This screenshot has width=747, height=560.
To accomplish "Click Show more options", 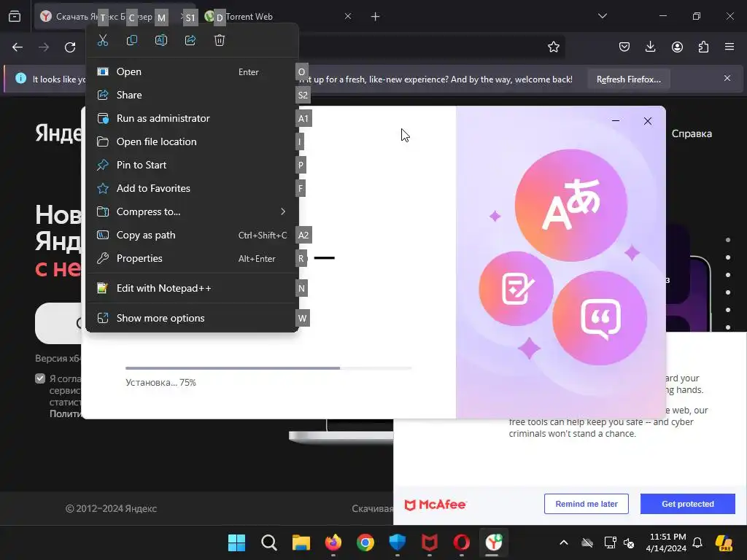I will pyautogui.click(x=192, y=318).
